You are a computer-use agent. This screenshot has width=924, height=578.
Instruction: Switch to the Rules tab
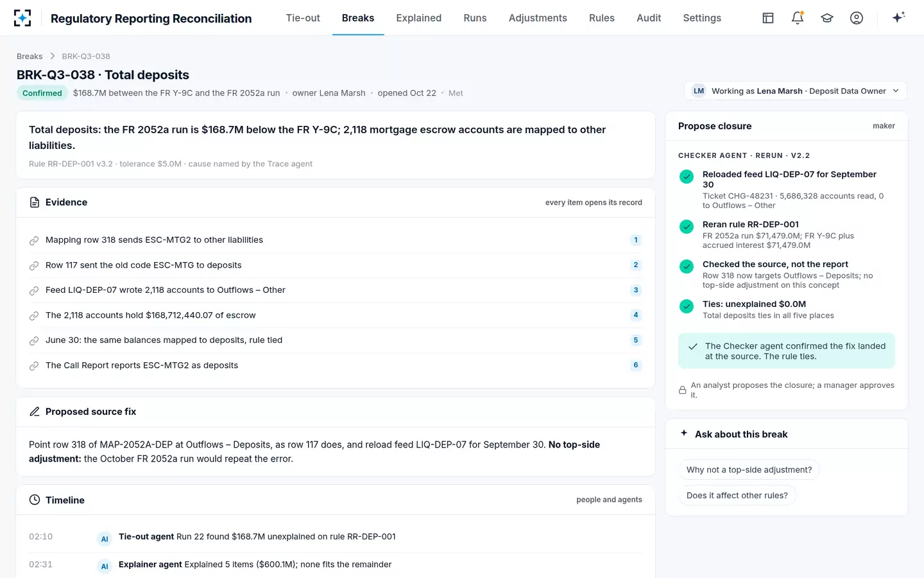602,18
